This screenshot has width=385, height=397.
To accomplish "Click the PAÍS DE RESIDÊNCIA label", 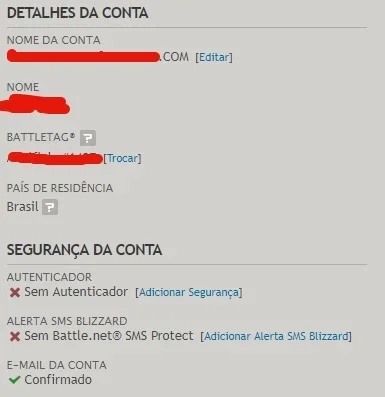I will pos(60,188).
